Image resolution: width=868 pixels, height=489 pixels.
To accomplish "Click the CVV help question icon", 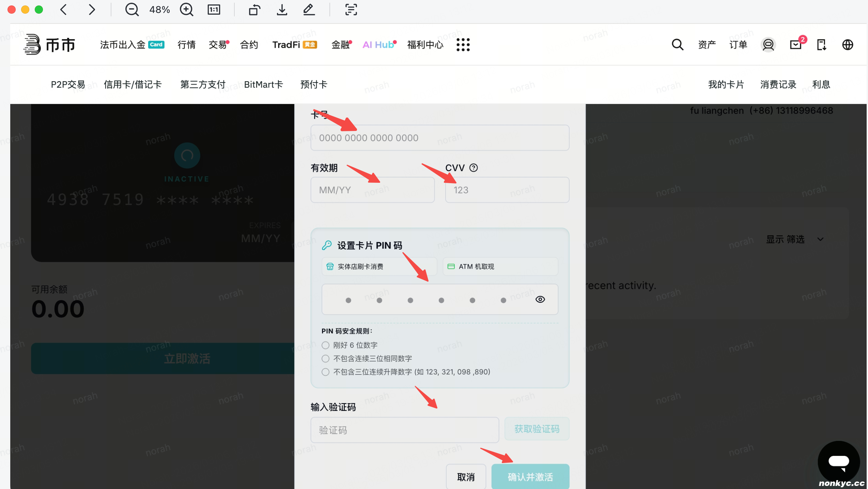I will pyautogui.click(x=474, y=168).
